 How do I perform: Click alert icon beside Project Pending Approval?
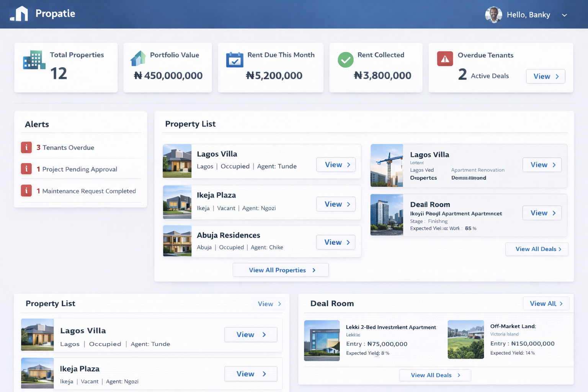coord(26,169)
